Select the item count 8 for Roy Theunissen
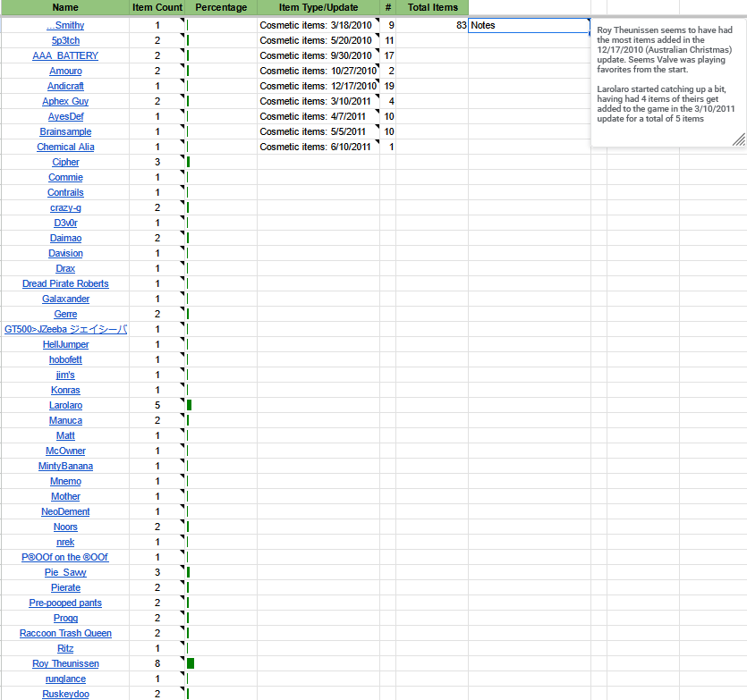Screen dimensions: 747x700 pos(157,664)
